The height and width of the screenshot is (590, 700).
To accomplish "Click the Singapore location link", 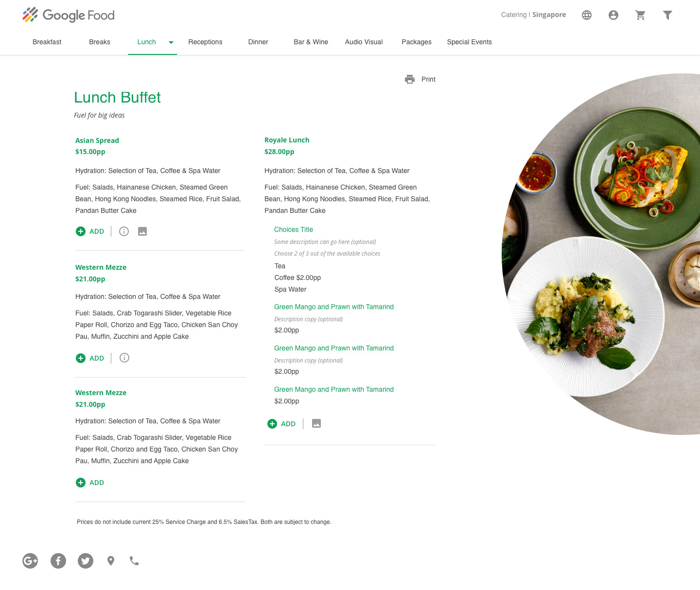I will coord(549,15).
